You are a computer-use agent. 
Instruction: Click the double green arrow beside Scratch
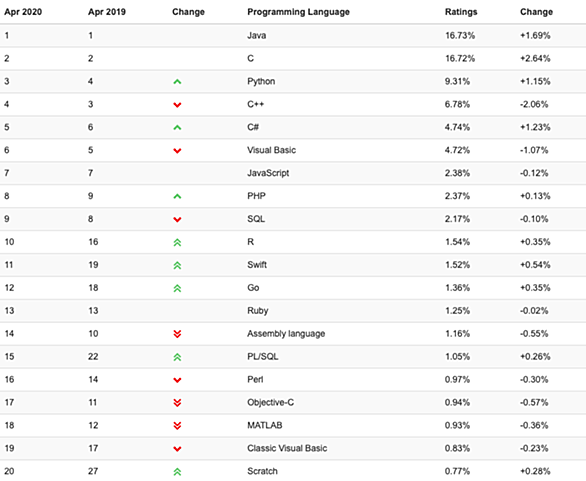coord(177,472)
